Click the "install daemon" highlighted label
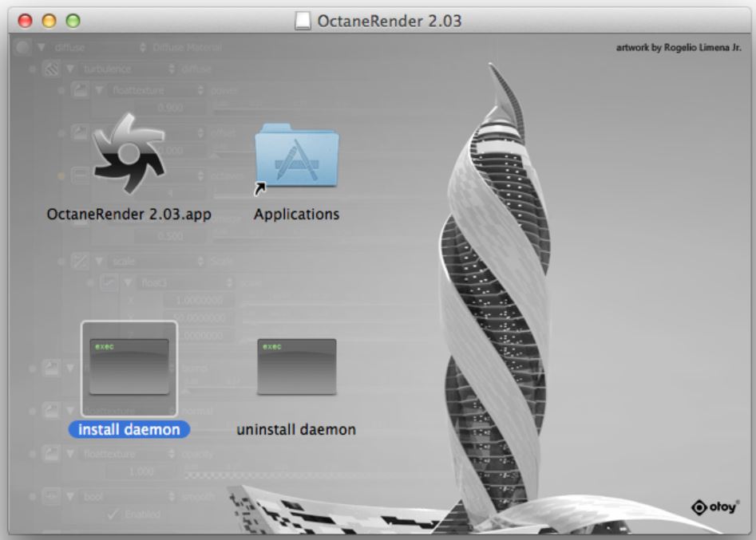Screen dimensions: 756x540 (x=129, y=429)
